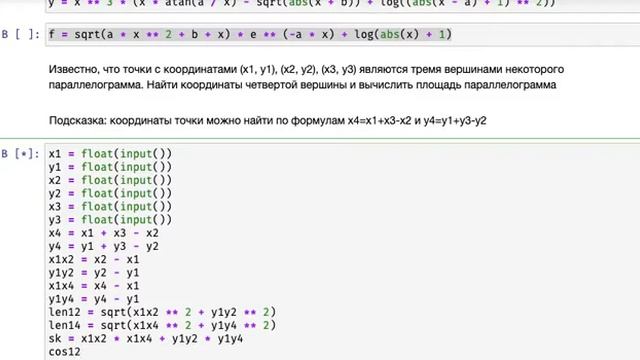This screenshot has width=640, height=360.
Task: Click the line 'x3 = float(input())'
Action: 110,207
